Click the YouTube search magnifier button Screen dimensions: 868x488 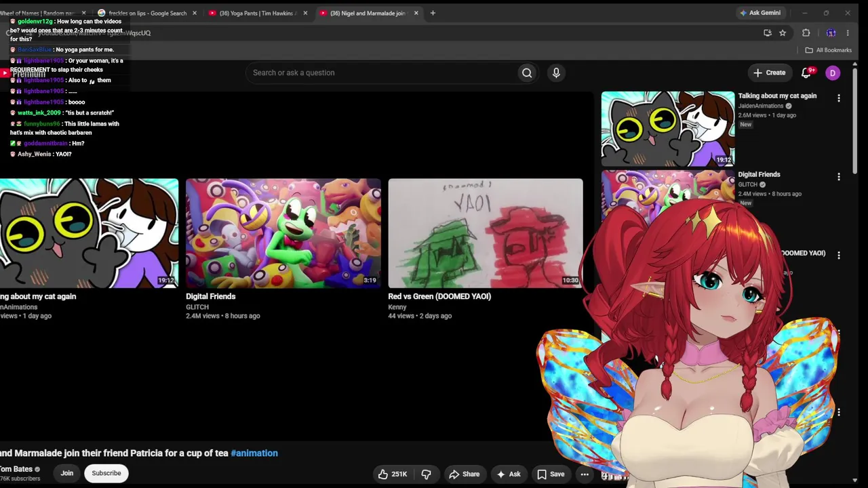(527, 73)
